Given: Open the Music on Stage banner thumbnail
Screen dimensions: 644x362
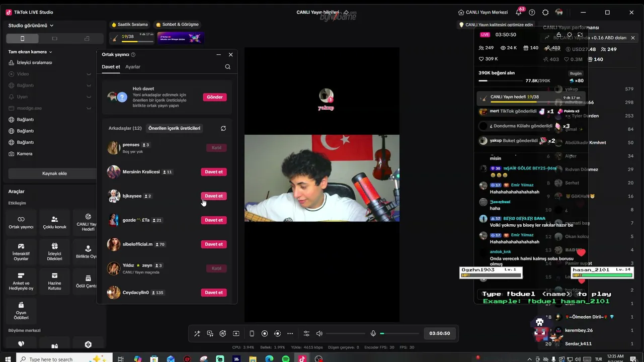Looking at the screenshot, I should pyautogui.click(x=181, y=38).
